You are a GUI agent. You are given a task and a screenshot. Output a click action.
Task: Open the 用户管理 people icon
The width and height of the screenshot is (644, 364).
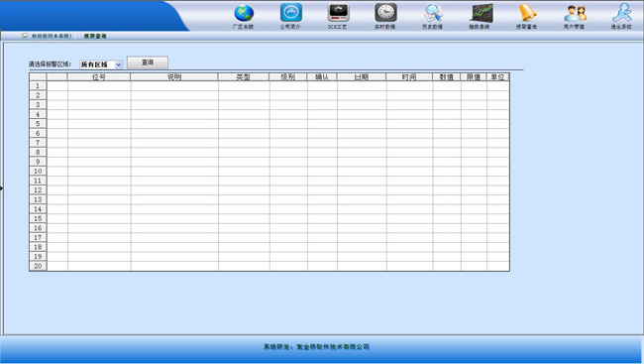pos(575,13)
